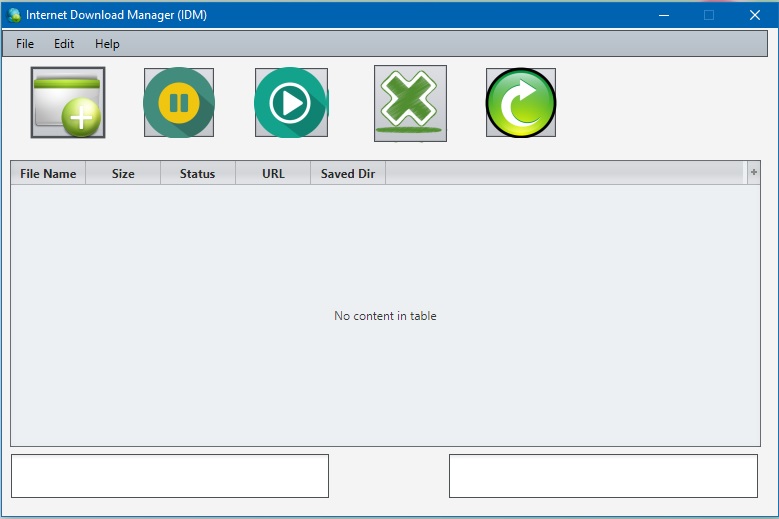Click the IDM app icon in title bar

pos(14,15)
